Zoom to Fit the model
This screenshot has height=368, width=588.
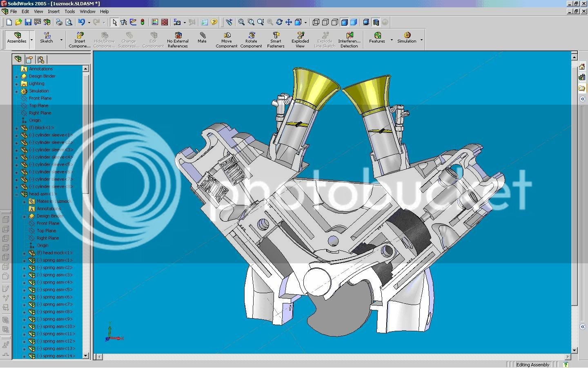coord(241,22)
